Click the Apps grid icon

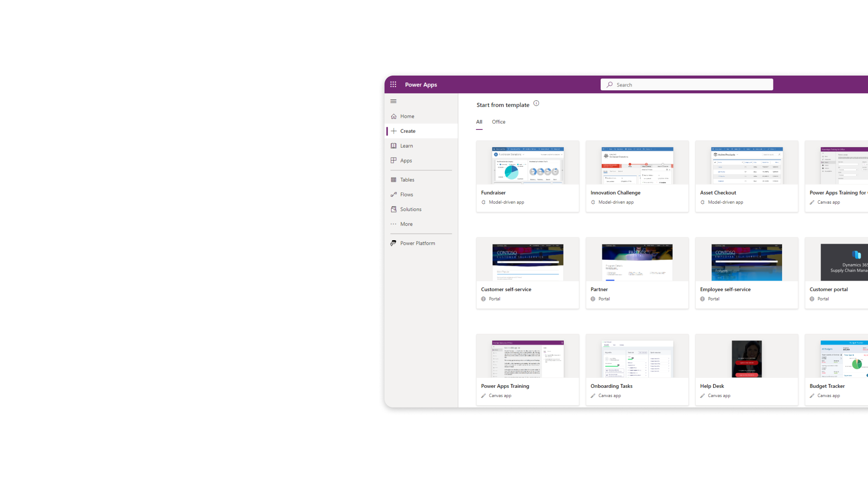point(394,161)
